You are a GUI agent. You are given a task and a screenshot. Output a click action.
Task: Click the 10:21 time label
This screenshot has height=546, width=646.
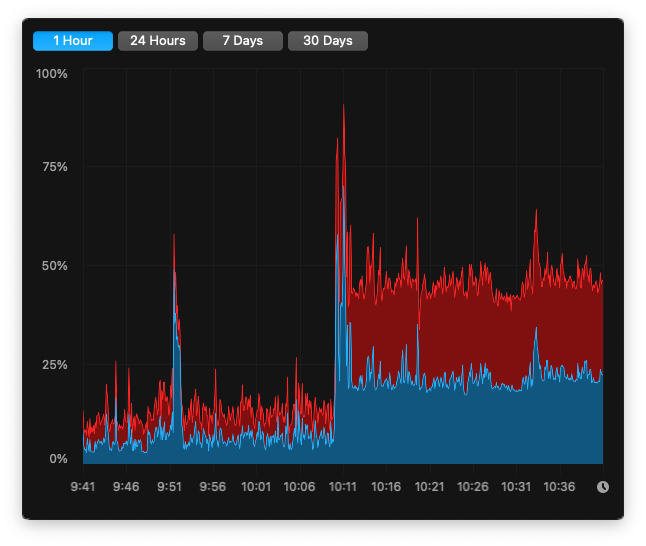[429, 487]
